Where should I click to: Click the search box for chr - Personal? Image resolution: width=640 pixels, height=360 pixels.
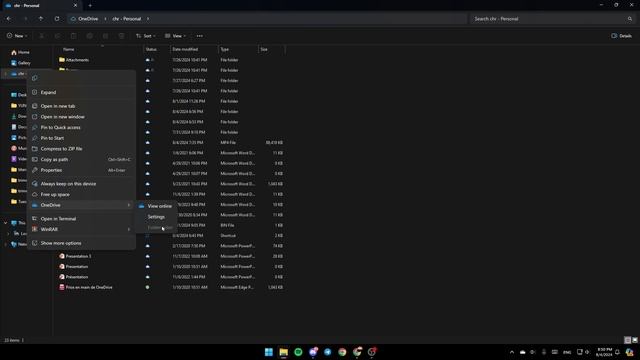pos(553,19)
